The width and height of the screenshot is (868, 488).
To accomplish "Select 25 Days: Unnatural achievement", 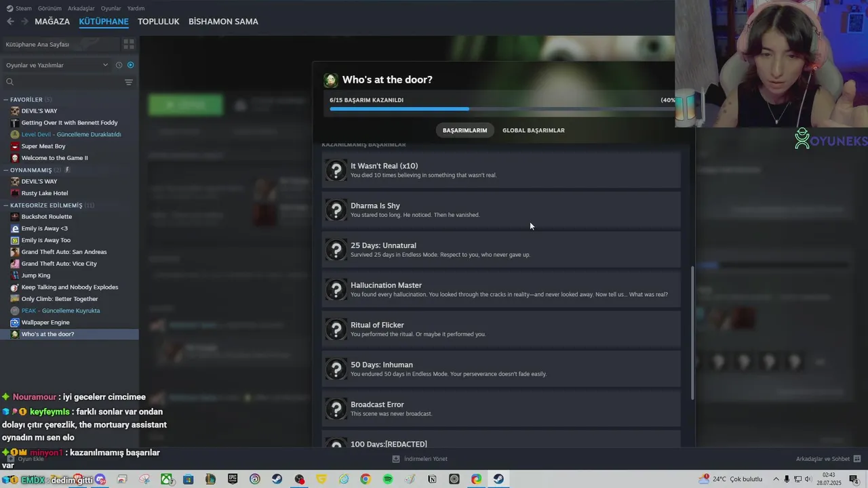I will [501, 249].
